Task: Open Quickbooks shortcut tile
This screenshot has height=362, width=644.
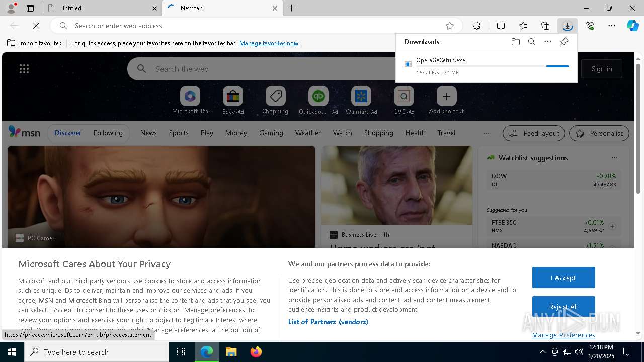Action: 318,101
